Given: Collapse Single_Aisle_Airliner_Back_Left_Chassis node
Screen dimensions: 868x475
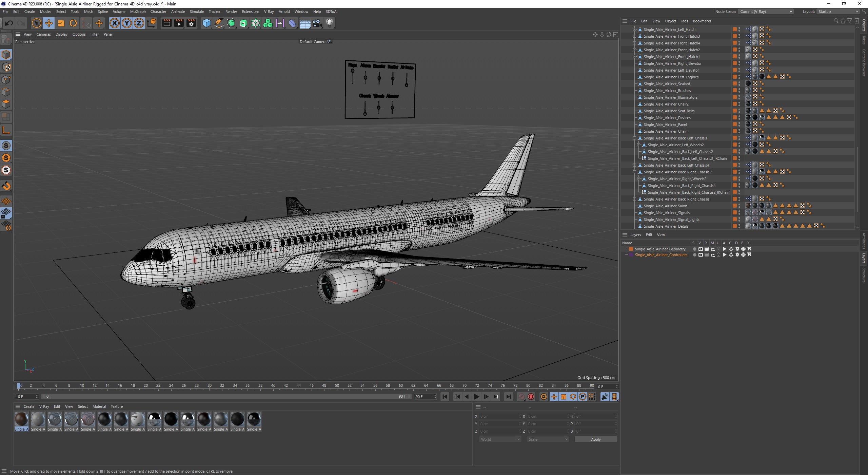Looking at the screenshot, I should coord(634,138).
